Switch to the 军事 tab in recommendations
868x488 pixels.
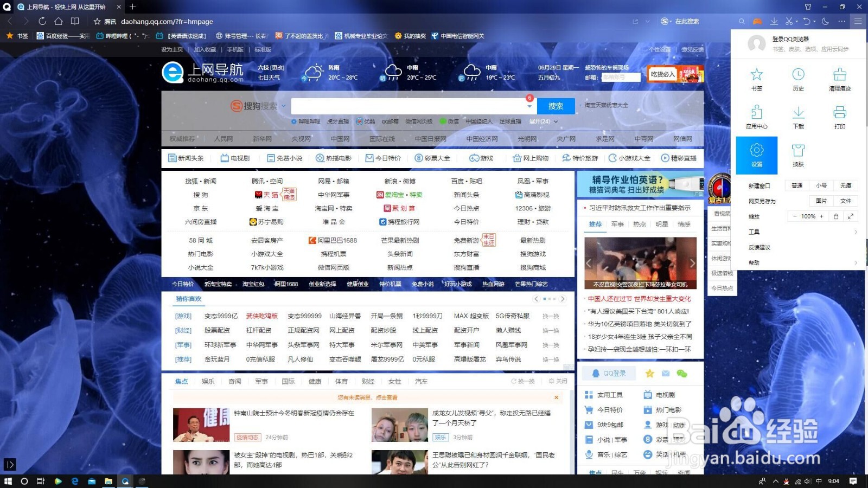[617, 224]
